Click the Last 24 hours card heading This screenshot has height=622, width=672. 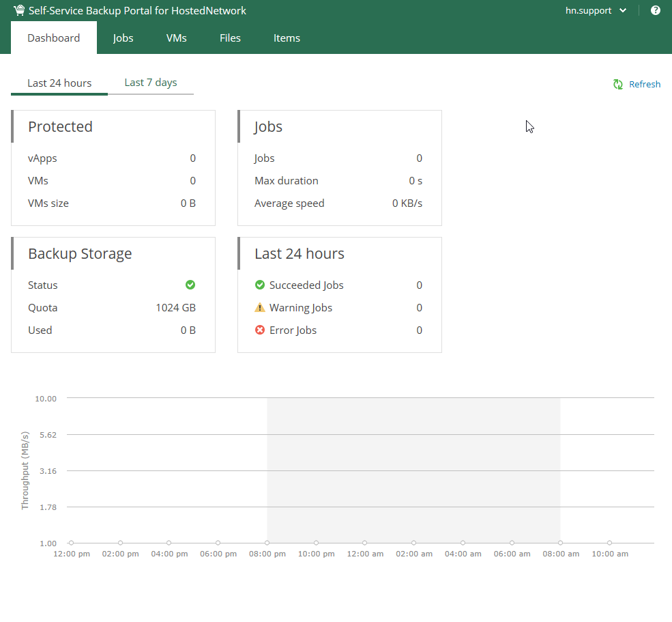[299, 253]
